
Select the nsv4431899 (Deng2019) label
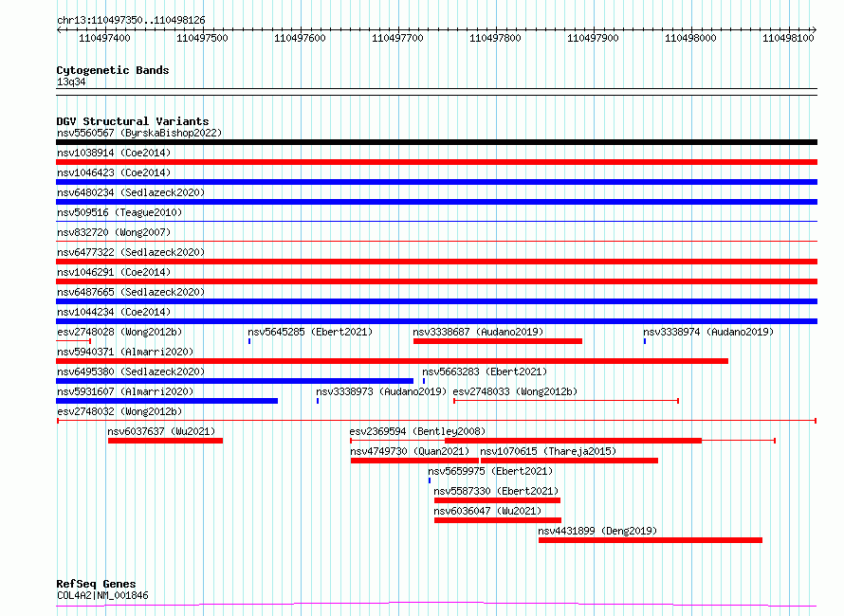(597, 531)
